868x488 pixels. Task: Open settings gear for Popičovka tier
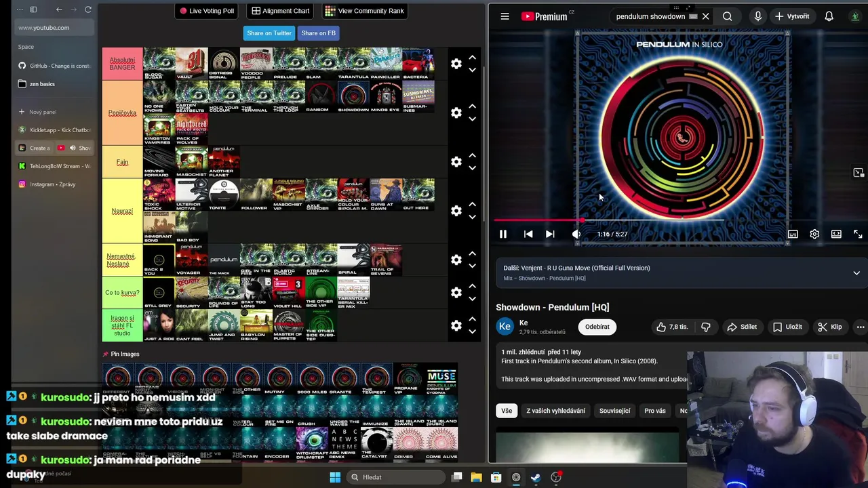pos(456,113)
